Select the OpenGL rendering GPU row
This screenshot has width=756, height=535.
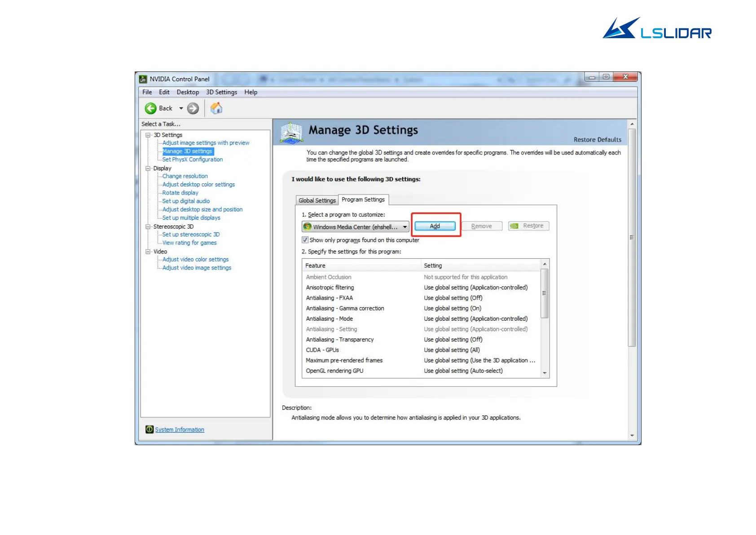tap(421, 371)
